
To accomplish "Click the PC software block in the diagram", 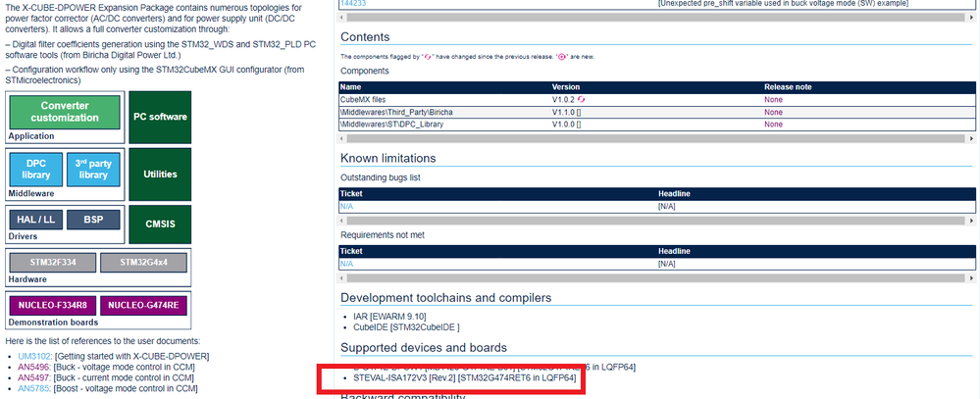I will tap(160, 117).
